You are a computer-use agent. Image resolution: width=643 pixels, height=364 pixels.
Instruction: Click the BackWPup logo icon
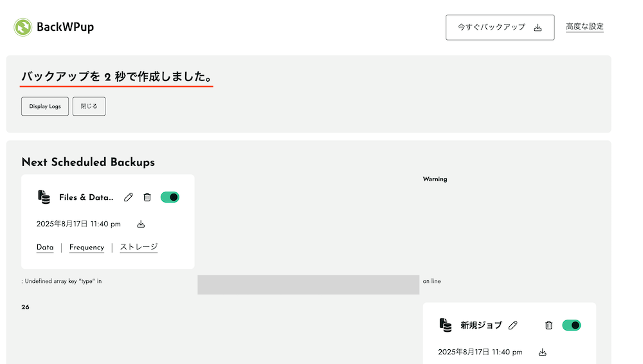click(x=23, y=27)
